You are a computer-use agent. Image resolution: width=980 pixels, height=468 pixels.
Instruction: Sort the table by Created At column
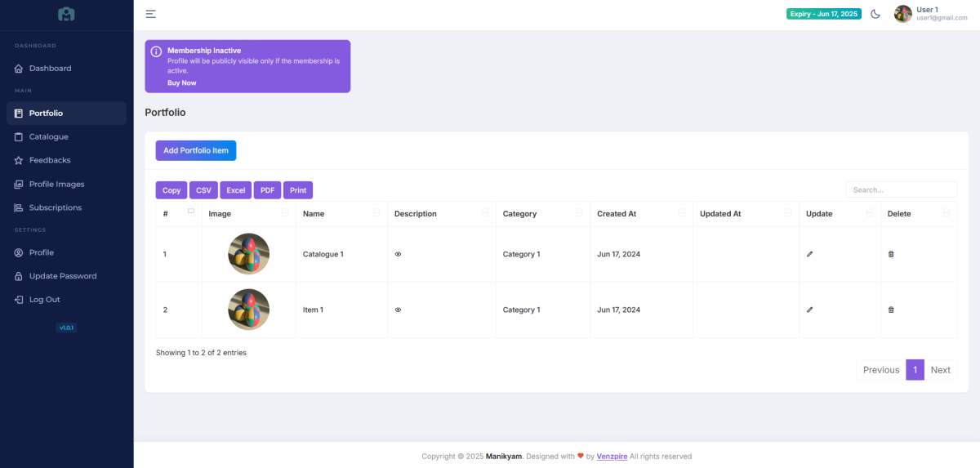tap(617, 214)
